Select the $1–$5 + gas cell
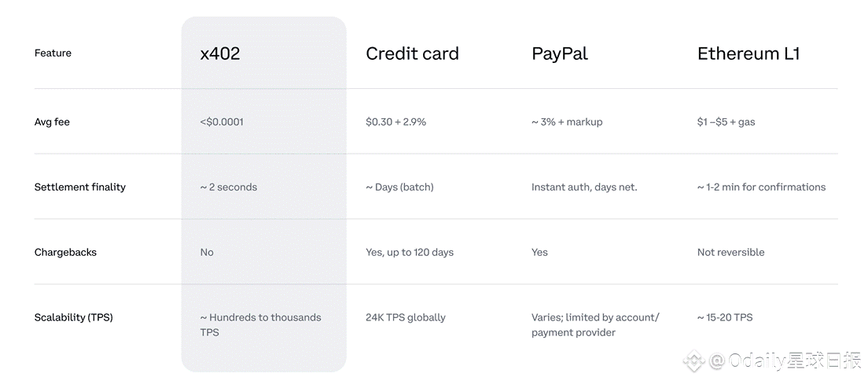The image size is (868, 381). 726,122
